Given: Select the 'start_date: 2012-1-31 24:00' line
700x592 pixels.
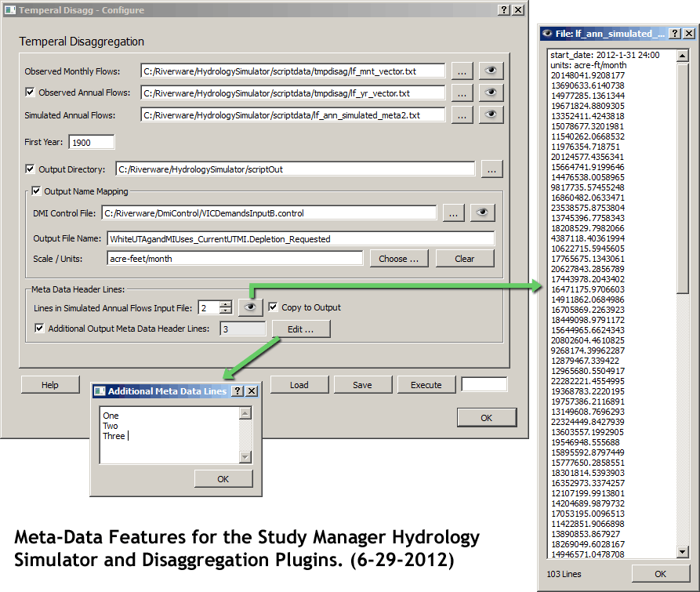Looking at the screenshot, I should click(605, 55).
